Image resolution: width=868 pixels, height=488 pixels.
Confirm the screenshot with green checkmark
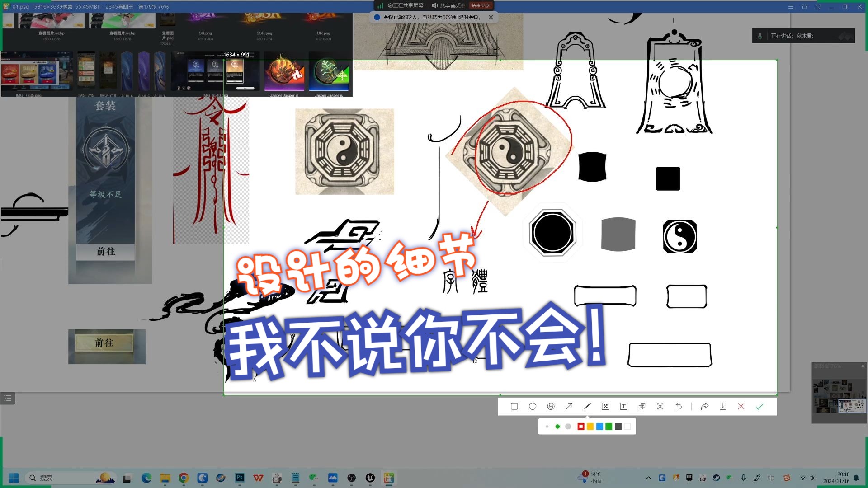point(759,406)
